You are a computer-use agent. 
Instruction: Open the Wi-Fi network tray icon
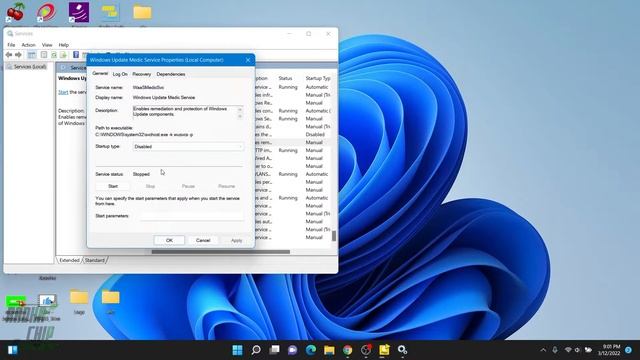coord(568,350)
